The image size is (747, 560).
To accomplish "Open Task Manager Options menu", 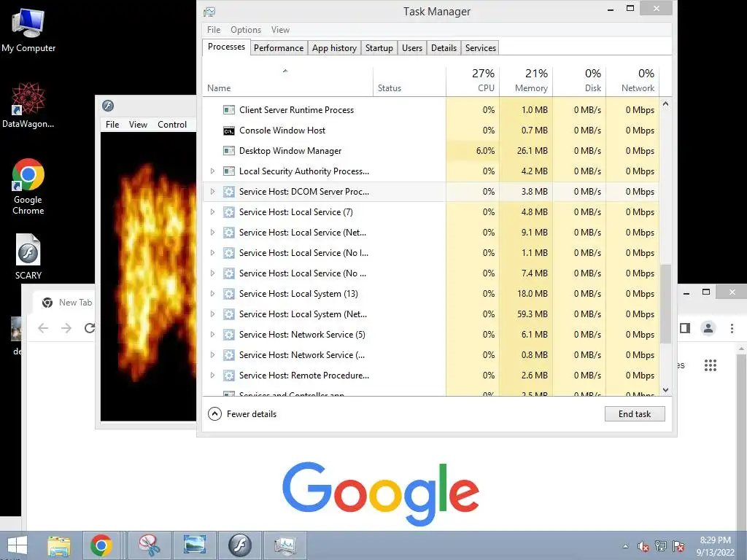I will 246,29.
